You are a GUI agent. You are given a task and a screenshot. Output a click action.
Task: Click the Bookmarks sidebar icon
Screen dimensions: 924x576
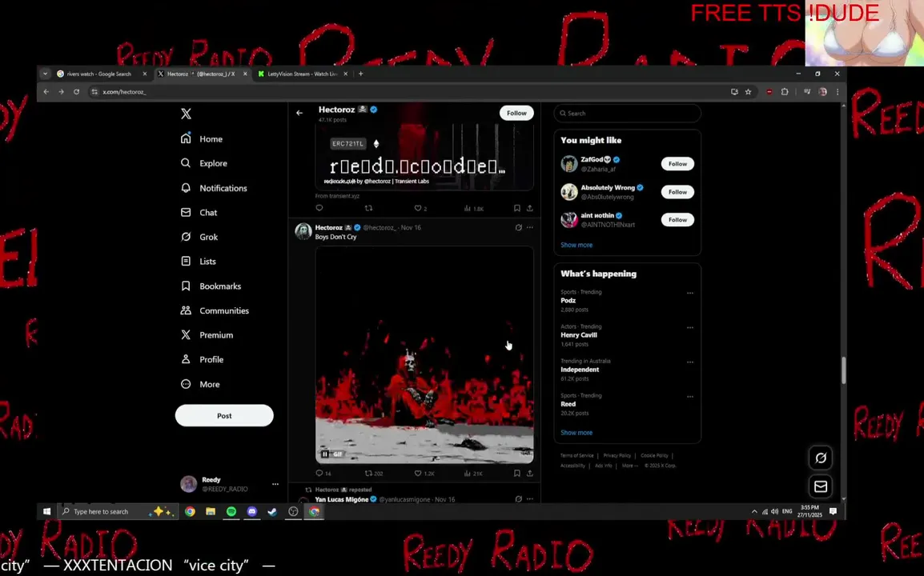coord(186,286)
